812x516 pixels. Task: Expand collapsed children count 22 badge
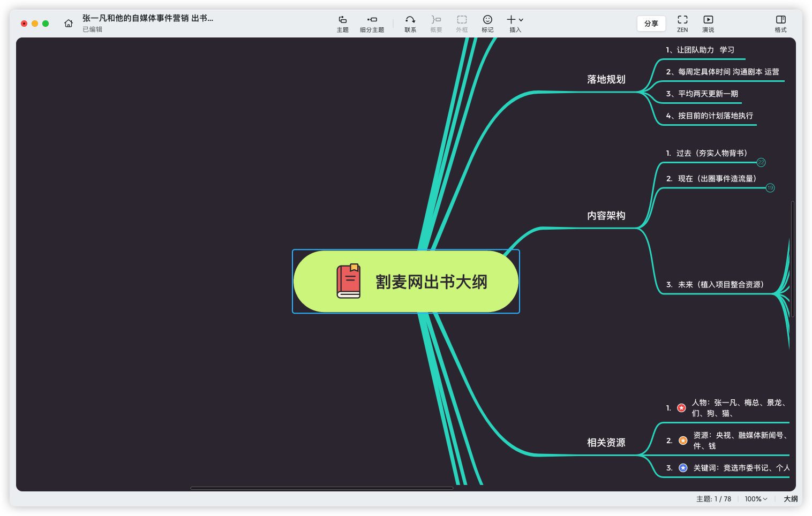point(761,162)
